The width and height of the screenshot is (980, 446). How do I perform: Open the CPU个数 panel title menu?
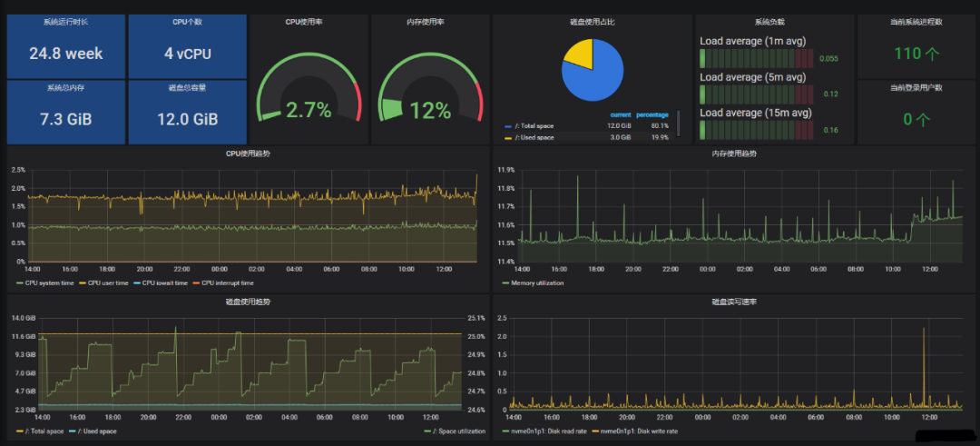click(188, 22)
